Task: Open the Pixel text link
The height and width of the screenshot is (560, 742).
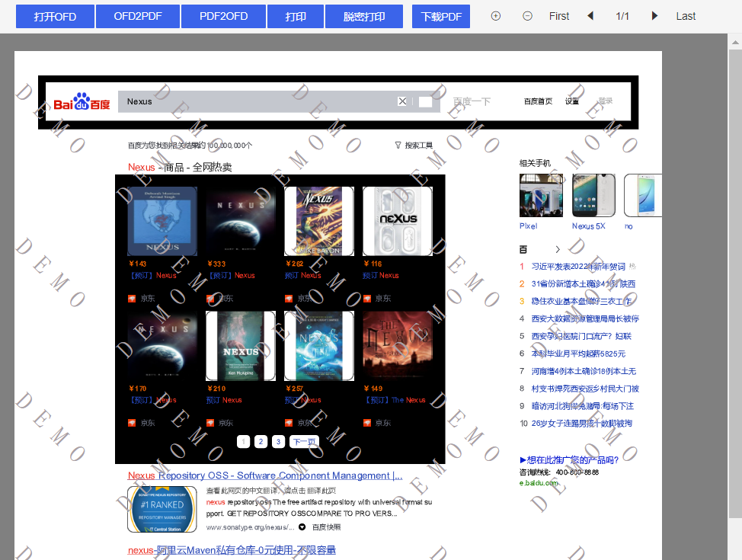Action: point(529,226)
